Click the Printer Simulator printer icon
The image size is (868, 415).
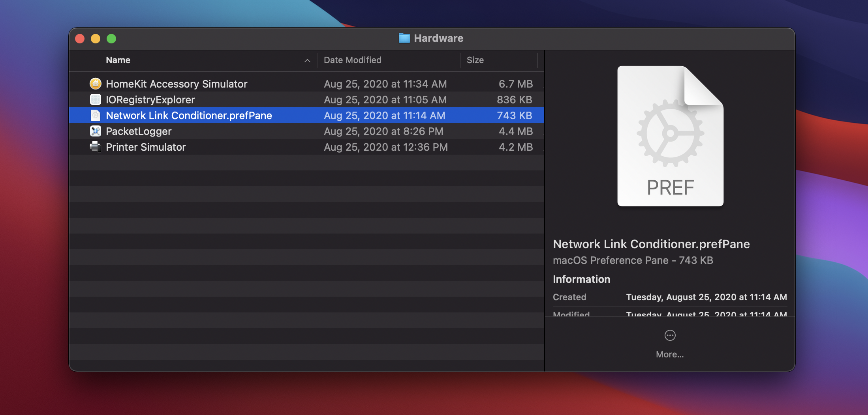[x=96, y=147]
